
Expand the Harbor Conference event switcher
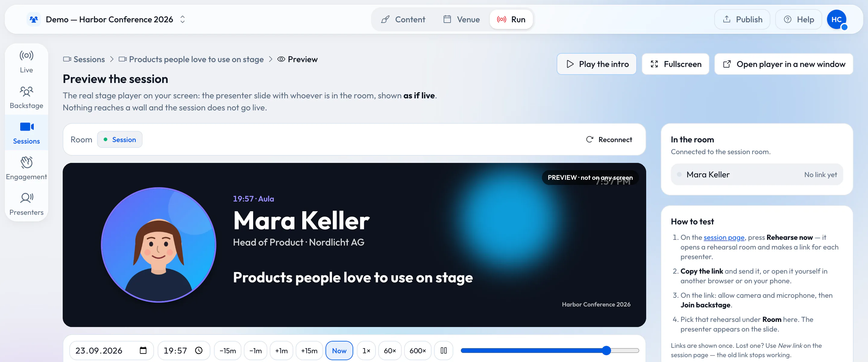(183, 20)
